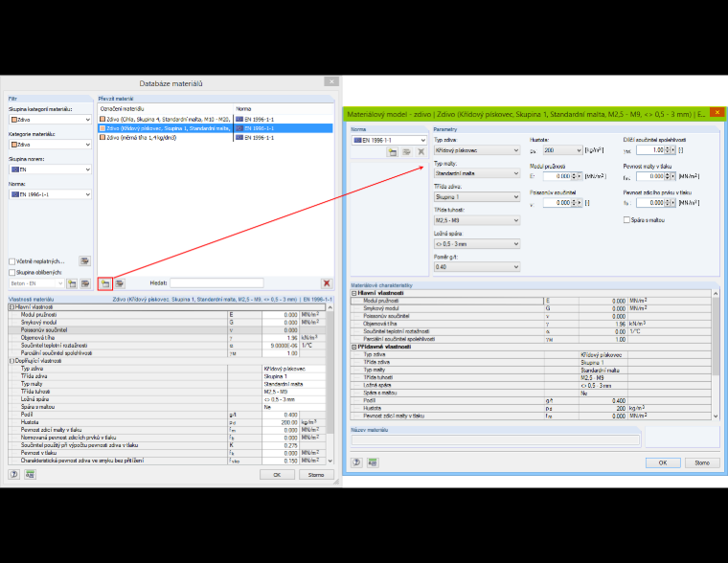Viewport: 728px width, 563px height.
Task: Click OK in Databáze materiálů dialog
Action: click(277, 474)
